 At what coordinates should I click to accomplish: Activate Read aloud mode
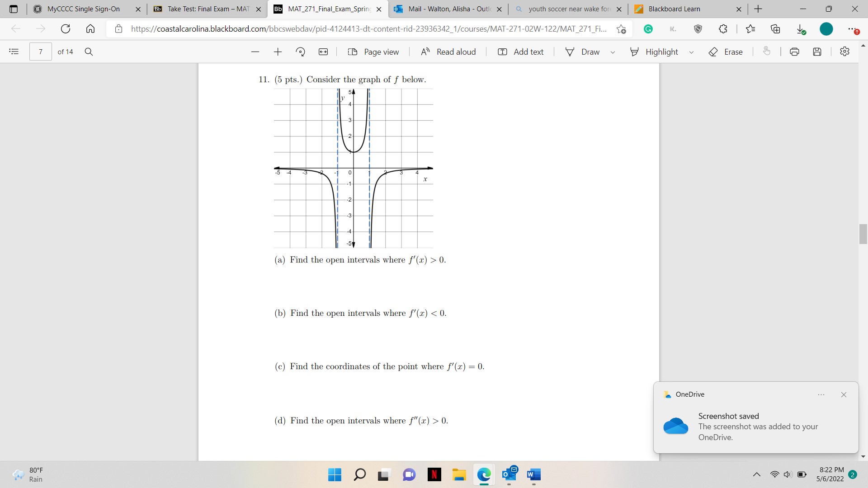click(448, 52)
